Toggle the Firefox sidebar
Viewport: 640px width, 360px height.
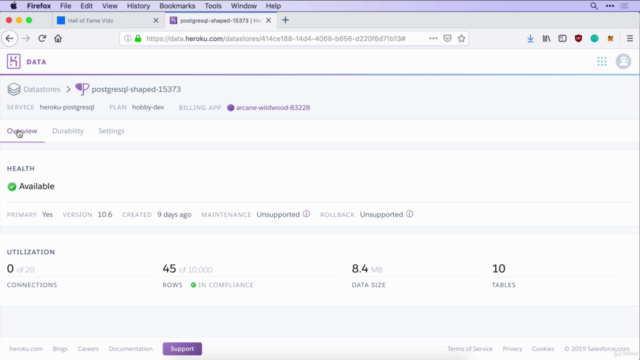coord(562,38)
